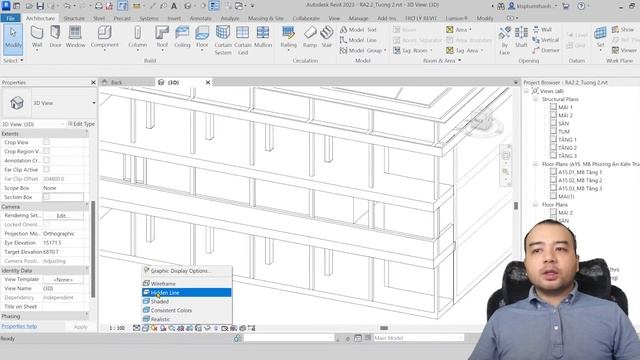640x360 pixels.
Task: Collapse the Views (all) tree node
Action: pos(526,91)
